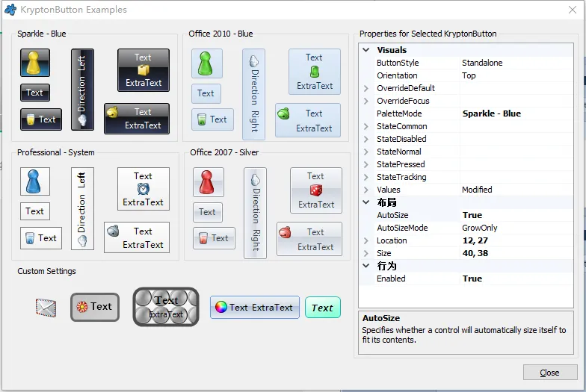Expand the OverrideDefault property node
This screenshot has width=586, height=392.
[x=366, y=88]
